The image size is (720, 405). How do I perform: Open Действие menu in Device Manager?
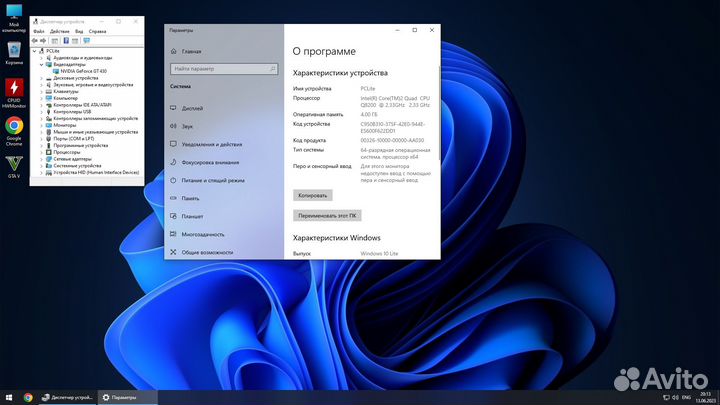tap(60, 31)
